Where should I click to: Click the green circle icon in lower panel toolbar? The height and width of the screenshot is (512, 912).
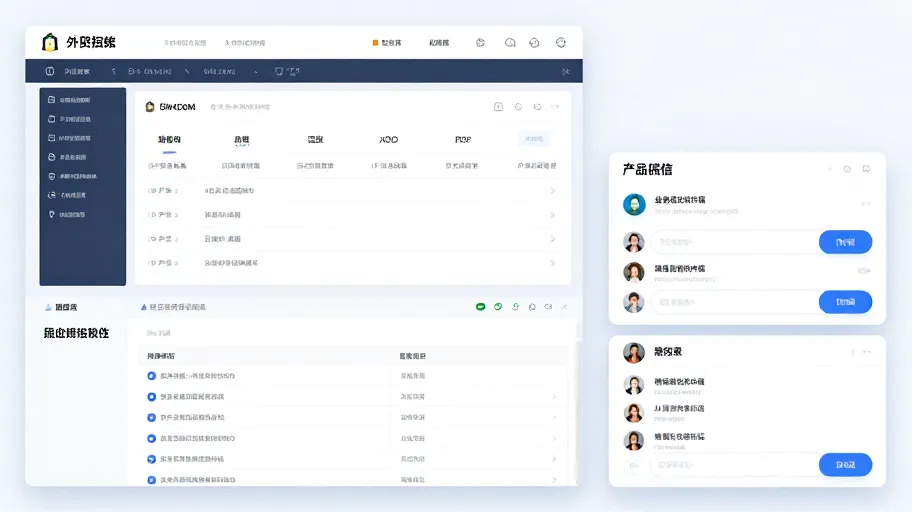click(x=498, y=307)
